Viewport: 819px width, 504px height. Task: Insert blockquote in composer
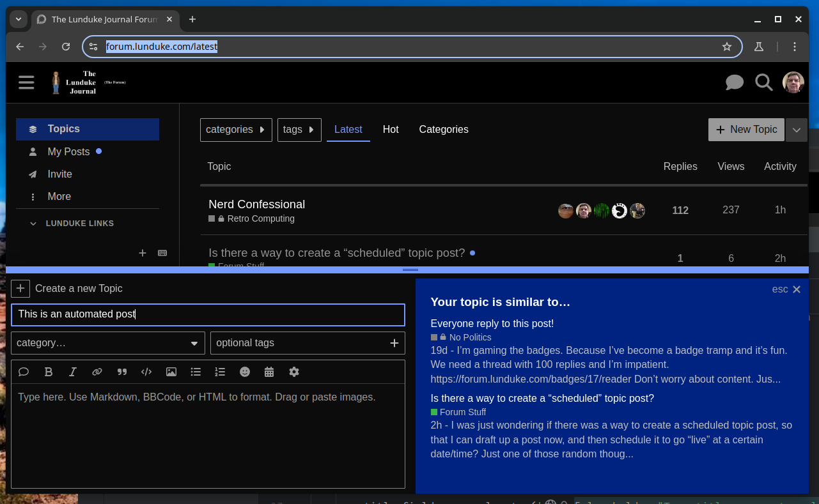[x=121, y=372]
